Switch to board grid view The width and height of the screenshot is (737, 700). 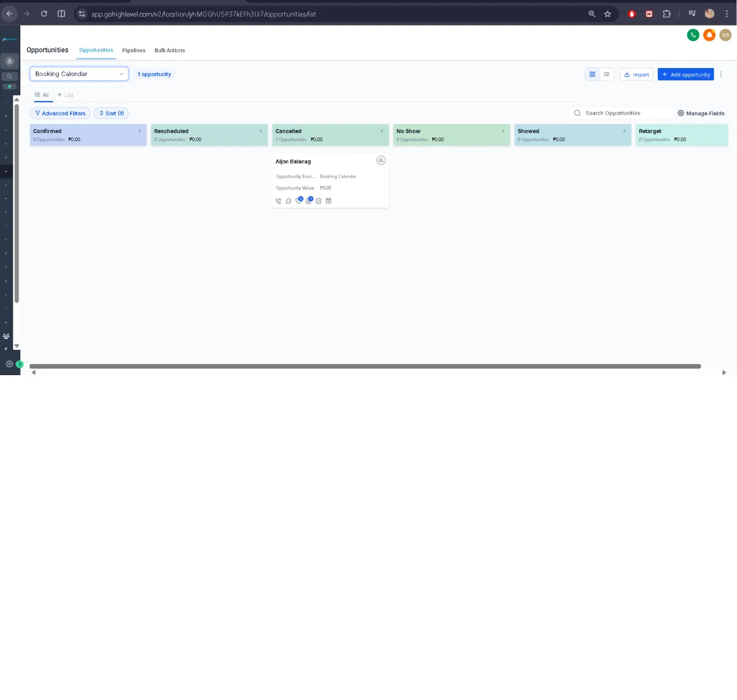(592, 74)
